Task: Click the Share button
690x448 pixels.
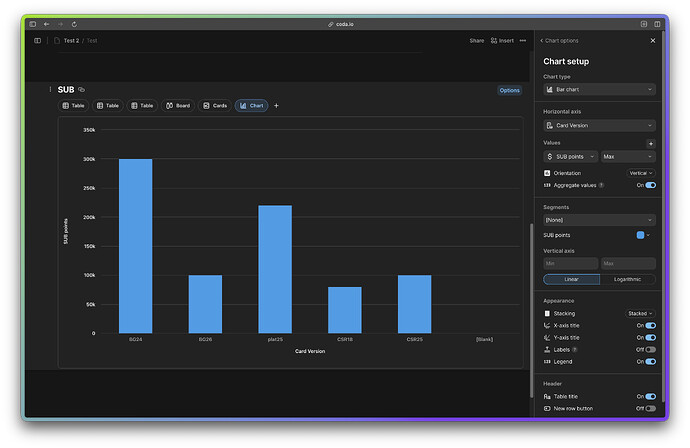Action: tap(477, 41)
